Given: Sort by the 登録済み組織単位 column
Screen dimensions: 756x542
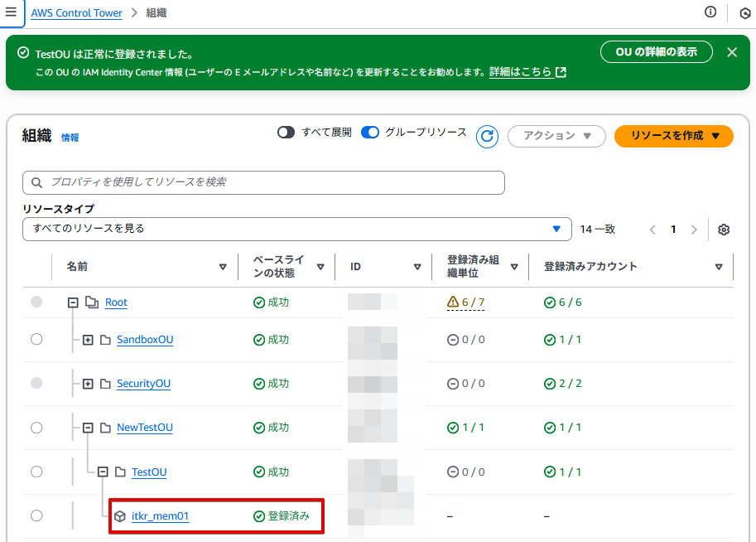Looking at the screenshot, I should (x=514, y=267).
